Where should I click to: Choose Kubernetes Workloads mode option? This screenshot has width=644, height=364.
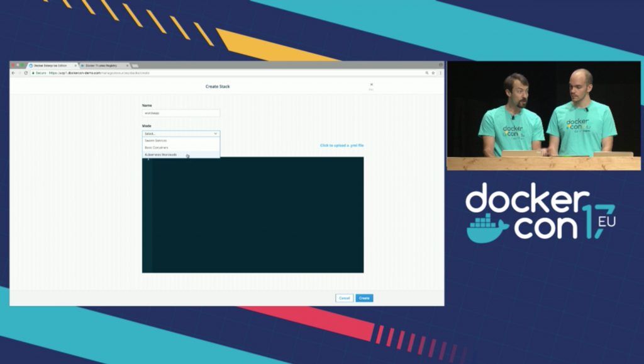click(181, 155)
